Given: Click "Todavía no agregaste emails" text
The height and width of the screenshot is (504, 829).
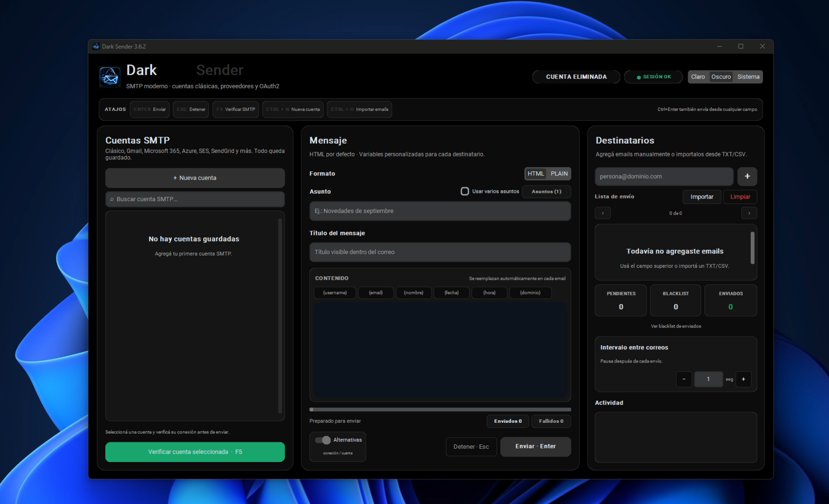Looking at the screenshot, I should pos(675,251).
